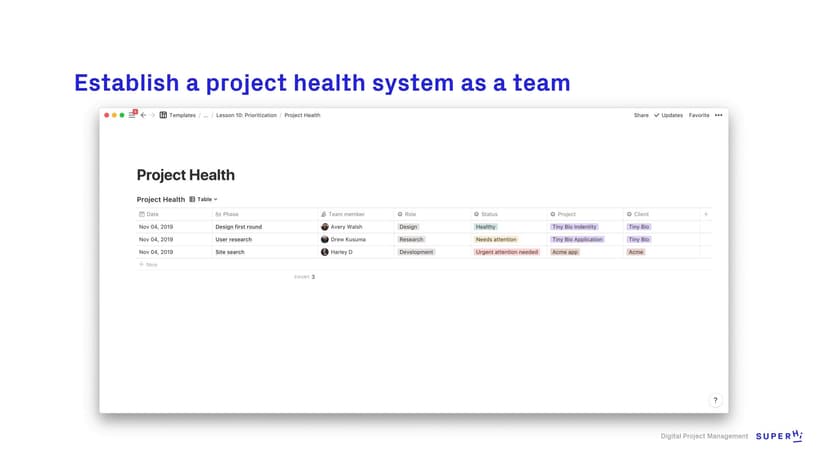The width and height of the screenshot is (828, 466).
Task: Open the three-dot page options menu
Action: (x=718, y=115)
